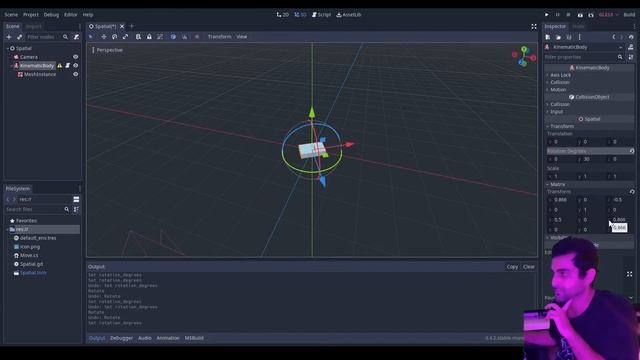This screenshot has width=640, height=360.
Task: Open the MSBuild bottom panel
Action: [x=194, y=338]
